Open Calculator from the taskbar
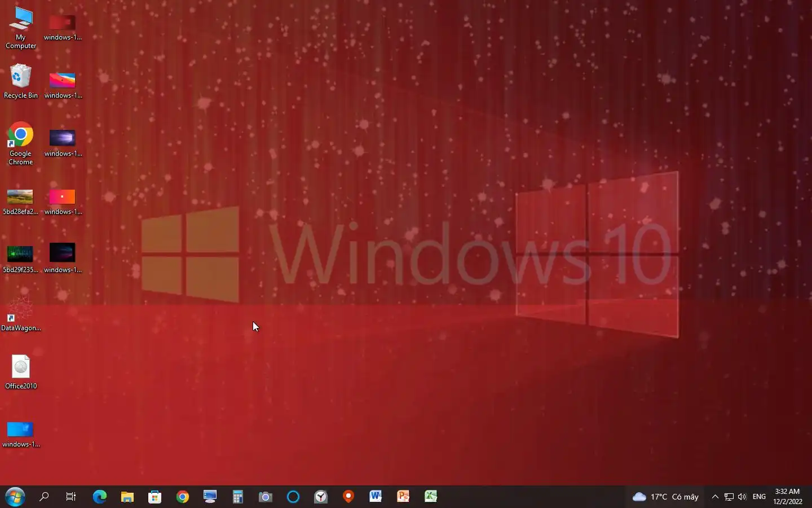Screen dimensions: 812x508 click(238, 497)
